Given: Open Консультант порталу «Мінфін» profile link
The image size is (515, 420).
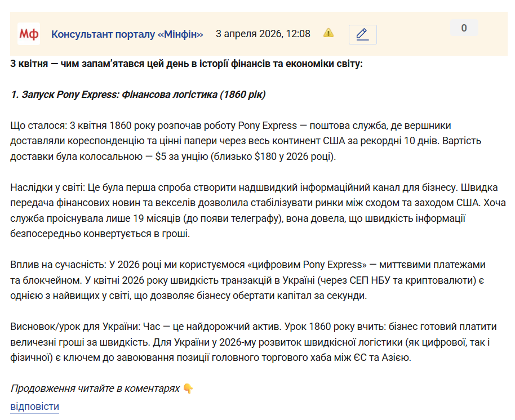Looking at the screenshot, I should [127, 34].
